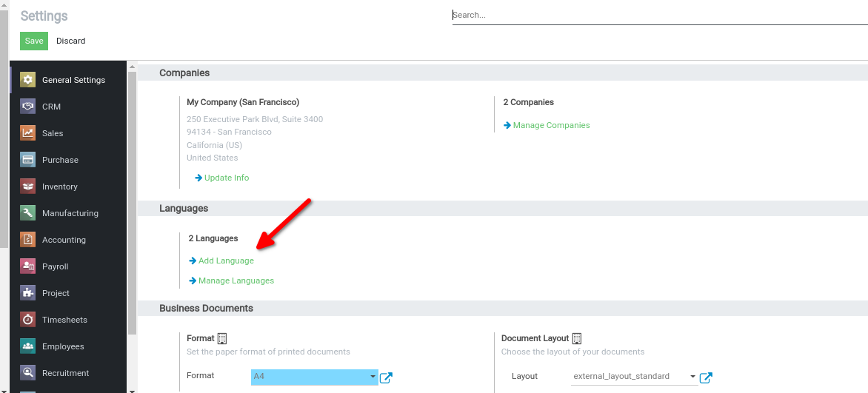Open external link icon beside Layout field
This screenshot has height=393, width=868.
coord(706,377)
